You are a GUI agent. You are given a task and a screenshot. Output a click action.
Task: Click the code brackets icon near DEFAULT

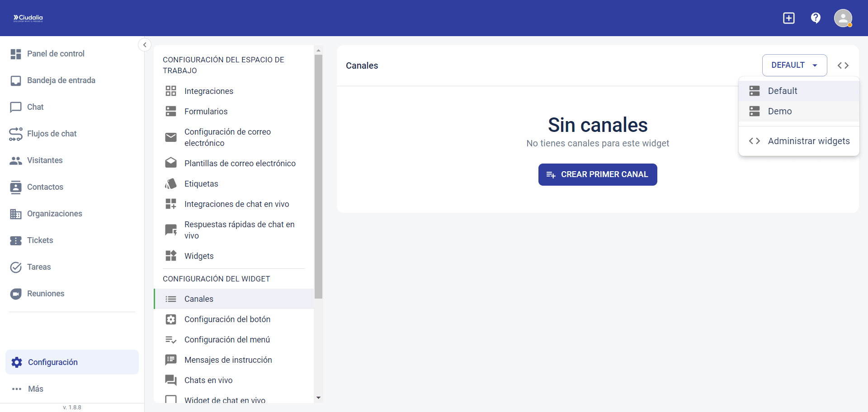click(843, 65)
